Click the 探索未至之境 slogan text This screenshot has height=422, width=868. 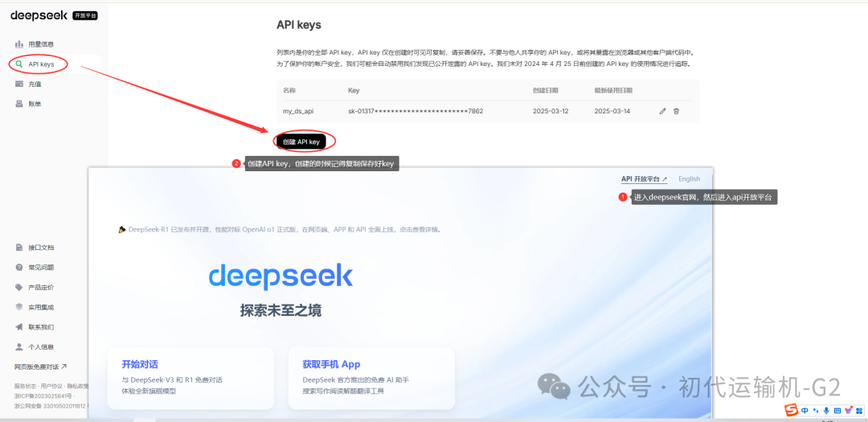click(x=280, y=310)
